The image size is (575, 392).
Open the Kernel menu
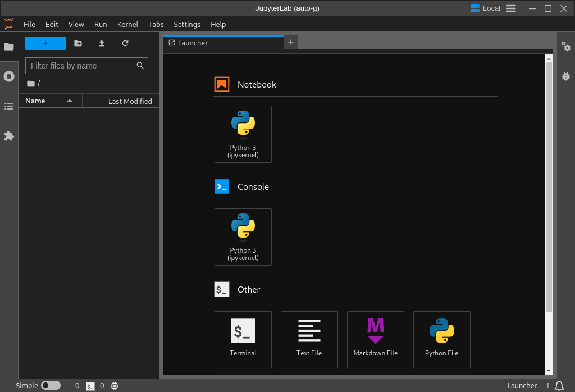(127, 25)
